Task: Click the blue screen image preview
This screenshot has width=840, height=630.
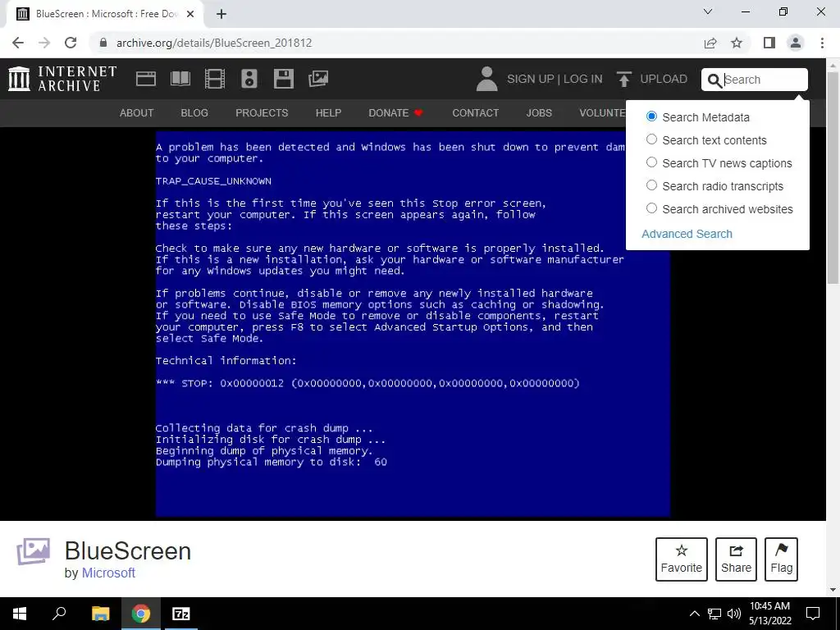Action: tap(413, 324)
